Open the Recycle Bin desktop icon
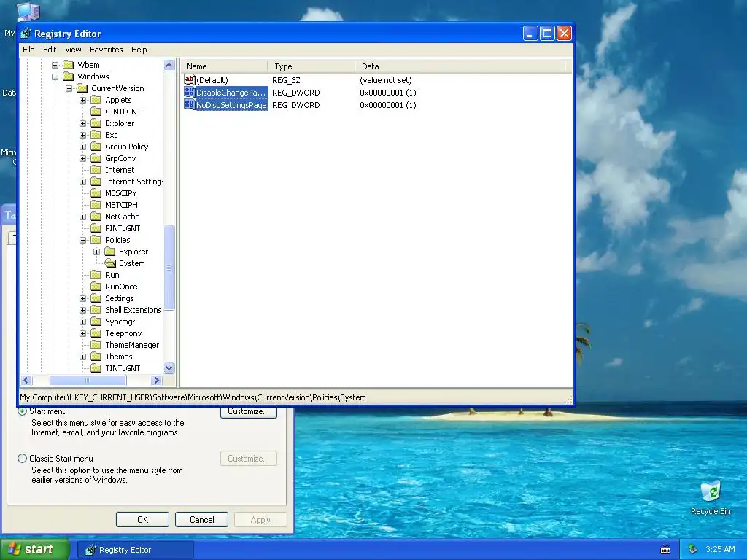This screenshot has height=560, width=747. (x=711, y=497)
